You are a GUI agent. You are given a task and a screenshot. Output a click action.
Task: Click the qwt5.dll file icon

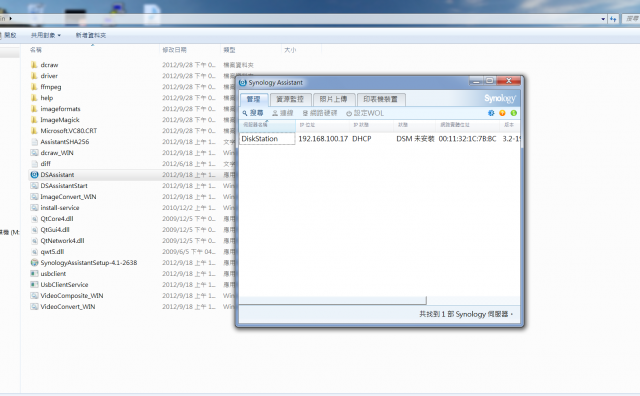[x=34, y=252]
